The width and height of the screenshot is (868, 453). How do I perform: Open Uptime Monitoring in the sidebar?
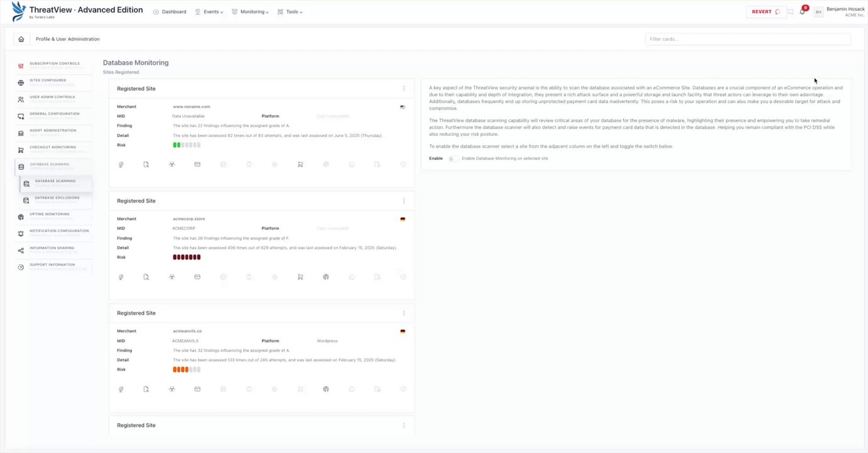coord(53,216)
